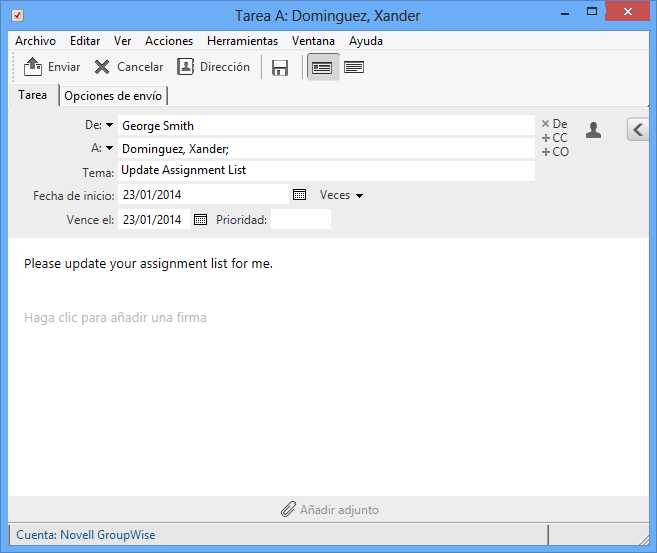Add a CC field
Image resolution: width=657 pixels, height=553 pixels.
pos(554,137)
